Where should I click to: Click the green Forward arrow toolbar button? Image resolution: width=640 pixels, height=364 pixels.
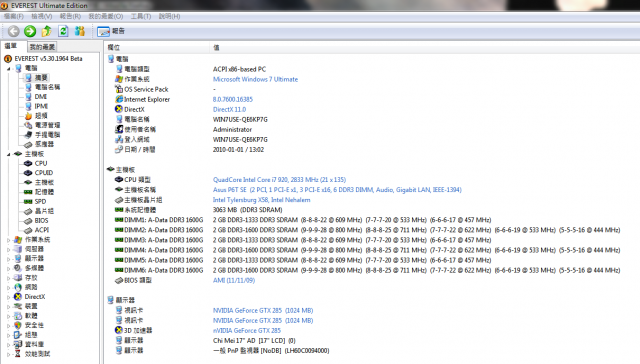pyautogui.click(x=30, y=31)
